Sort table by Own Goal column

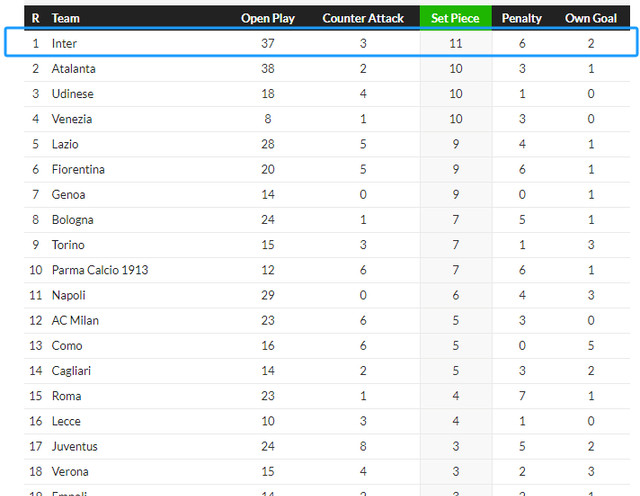click(x=591, y=18)
